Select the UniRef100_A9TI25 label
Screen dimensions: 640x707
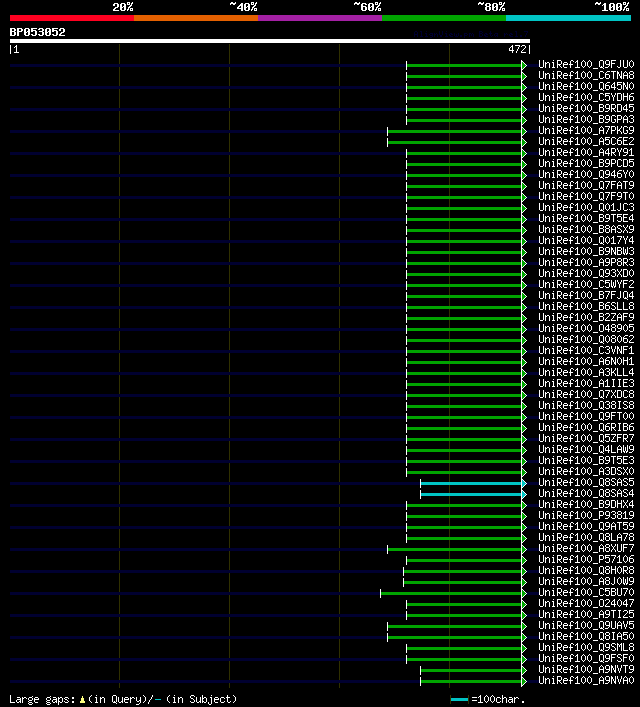586,615
